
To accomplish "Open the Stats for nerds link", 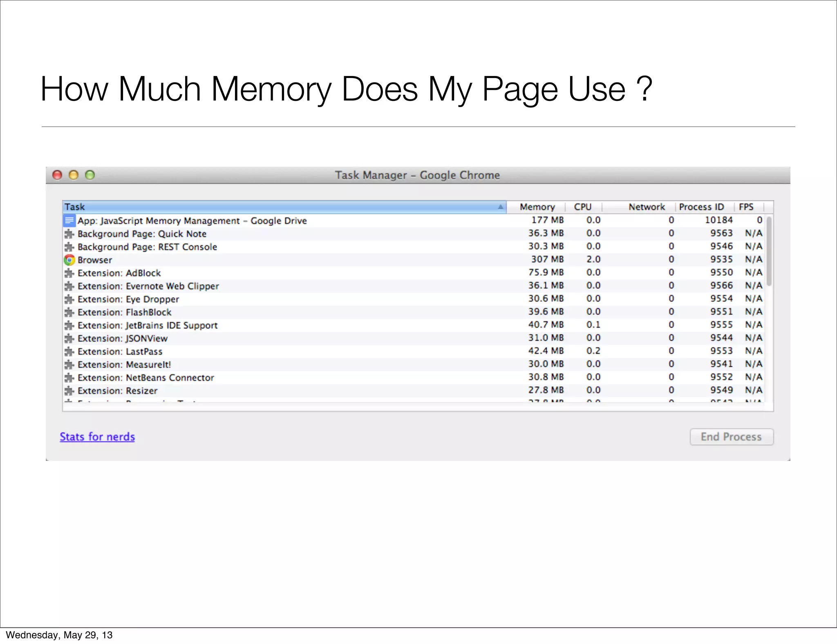I will pos(97,437).
